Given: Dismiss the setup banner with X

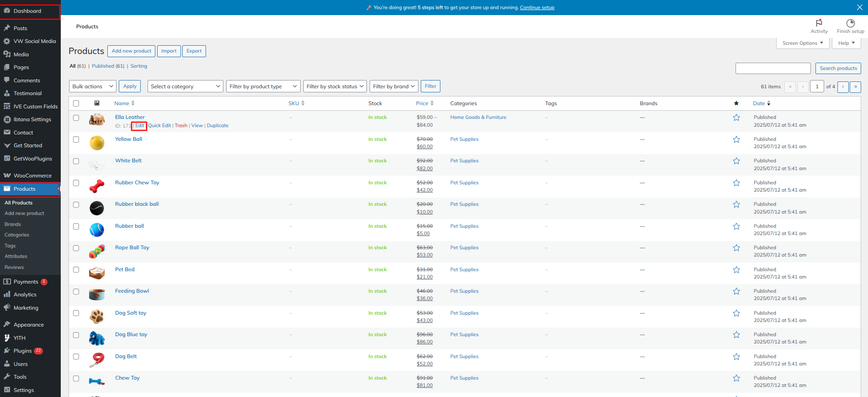Looking at the screenshot, I should pos(859,7).
